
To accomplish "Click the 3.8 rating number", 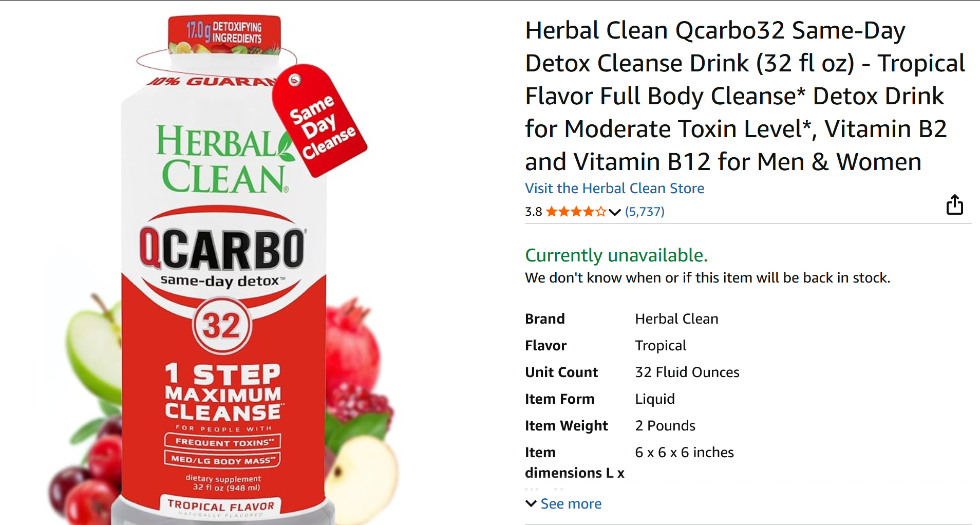I will pyautogui.click(x=533, y=212).
